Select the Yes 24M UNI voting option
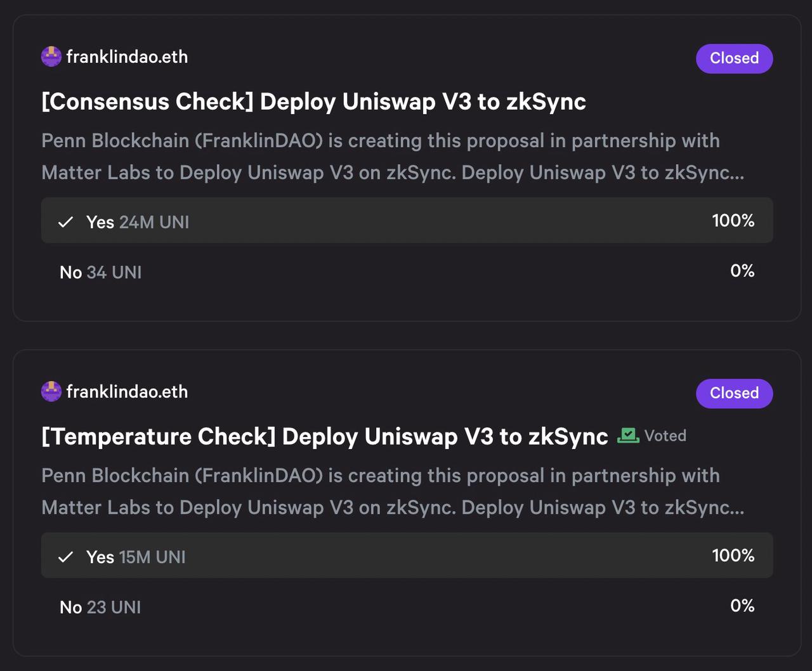This screenshot has width=812, height=671. [407, 220]
